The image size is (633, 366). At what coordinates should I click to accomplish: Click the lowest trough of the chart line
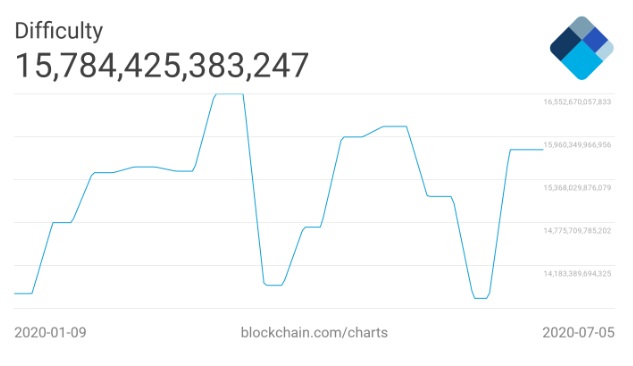pyautogui.click(x=480, y=298)
